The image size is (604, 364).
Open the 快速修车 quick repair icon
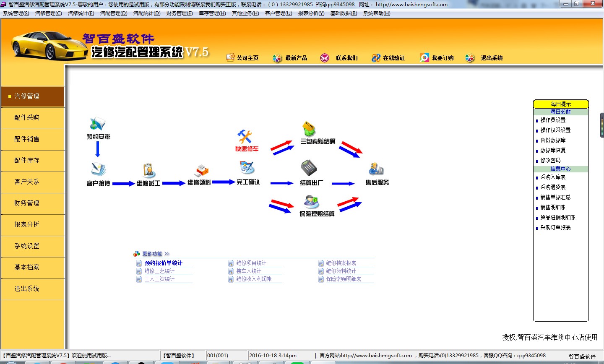(245, 137)
